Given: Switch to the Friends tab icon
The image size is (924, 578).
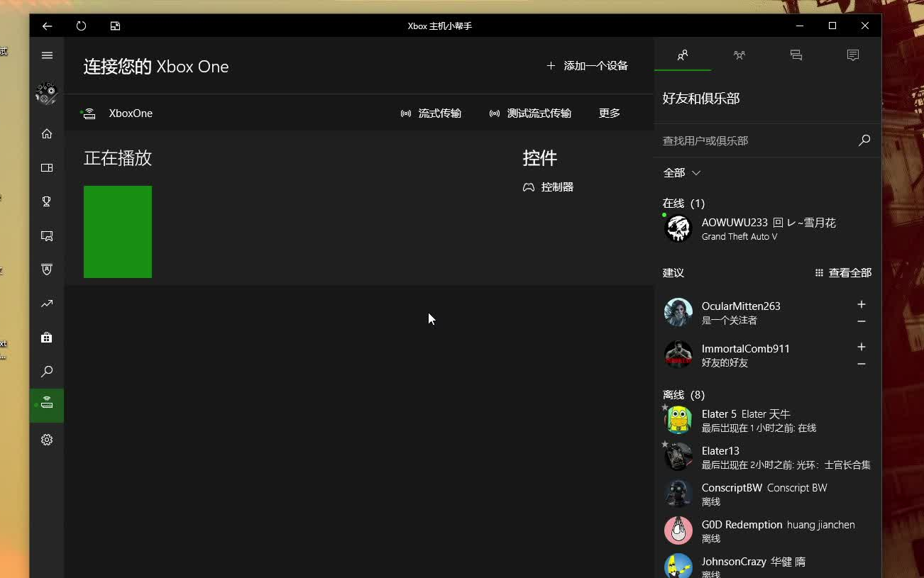Looking at the screenshot, I should pos(683,55).
